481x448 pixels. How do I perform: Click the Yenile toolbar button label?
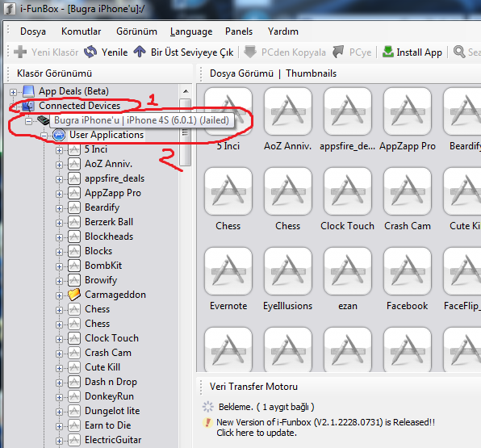tap(115, 52)
